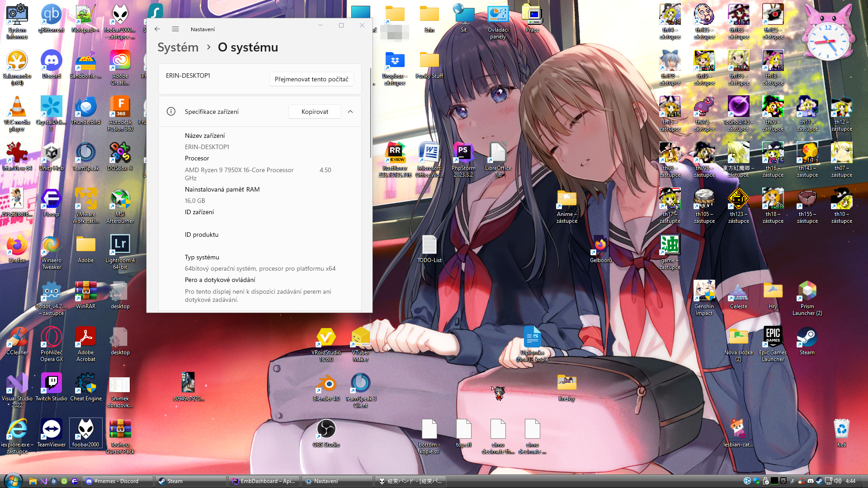868x488 pixels.
Task: Select the Touhou145 zástupce icon
Action: [x=739, y=113]
